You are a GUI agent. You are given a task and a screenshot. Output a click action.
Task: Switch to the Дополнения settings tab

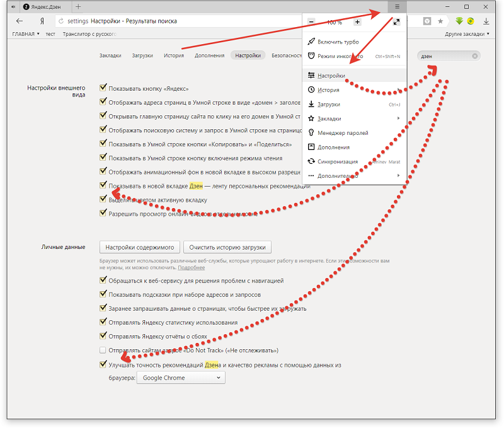coord(210,55)
